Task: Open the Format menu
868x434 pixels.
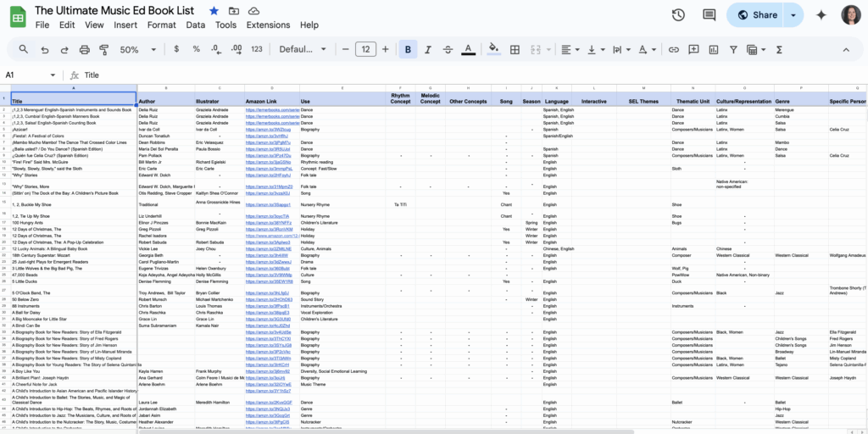Action: coord(162,25)
